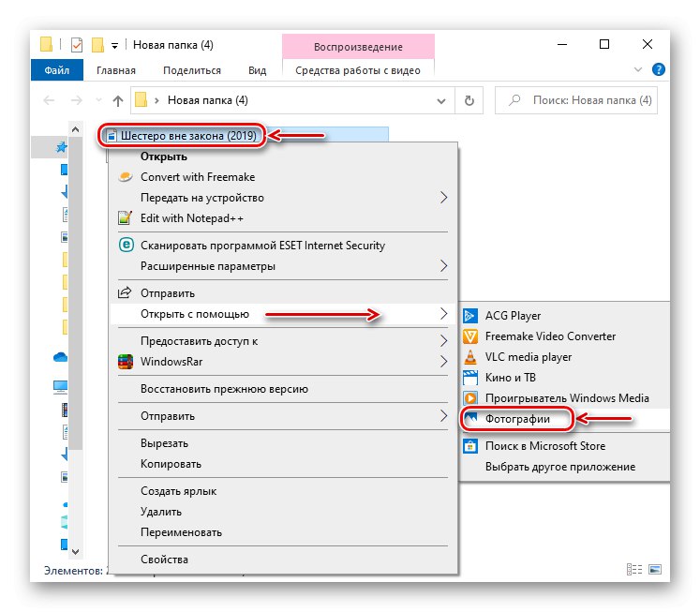Open the Файл tab
The width and height of the screenshot is (700, 612).
tap(57, 70)
